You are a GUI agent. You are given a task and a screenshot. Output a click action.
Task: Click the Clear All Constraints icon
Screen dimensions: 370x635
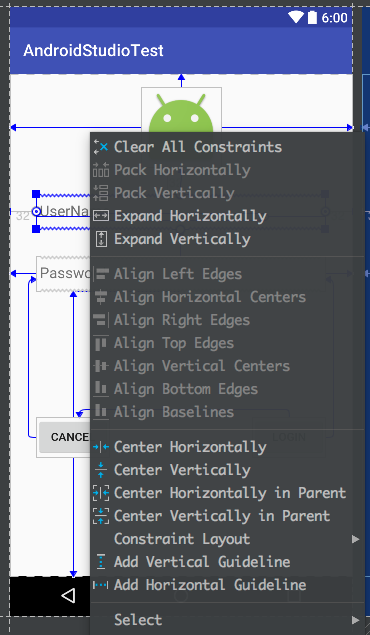pos(101,147)
